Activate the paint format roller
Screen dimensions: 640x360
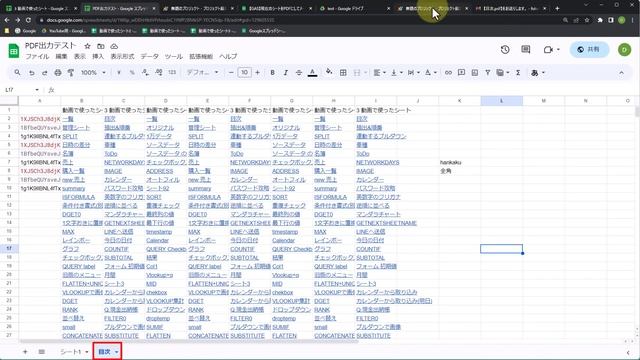pos(71,73)
